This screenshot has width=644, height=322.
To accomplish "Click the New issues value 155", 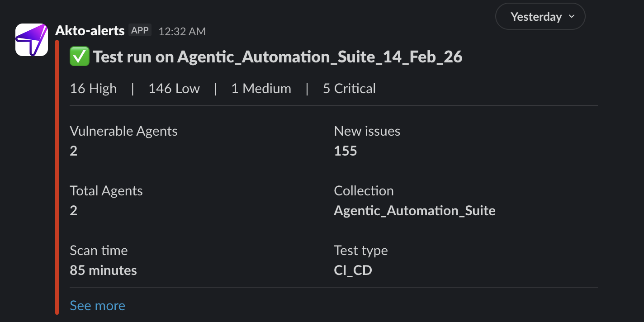I will tap(346, 151).
